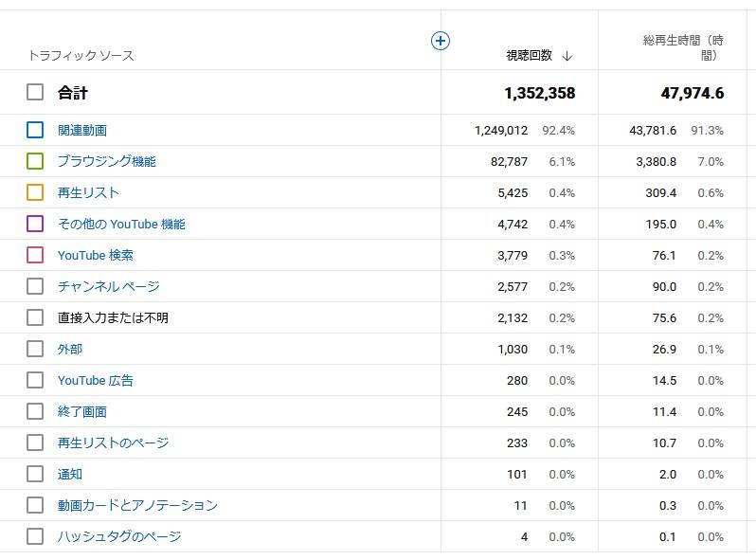Check the 直接入力または不明 row checkbox
The height and width of the screenshot is (560, 756).
pyautogui.click(x=35, y=317)
